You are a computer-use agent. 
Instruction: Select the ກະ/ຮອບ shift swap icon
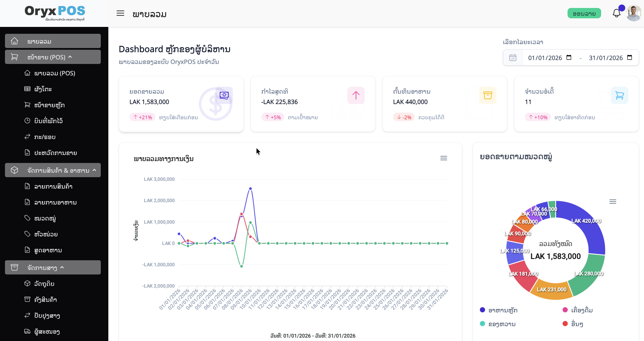click(x=28, y=137)
